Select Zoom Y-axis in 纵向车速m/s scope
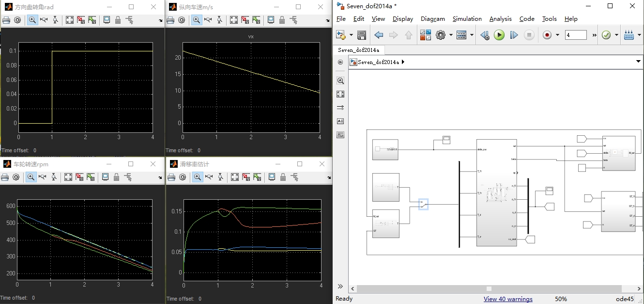The height and width of the screenshot is (304, 644). [x=219, y=20]
